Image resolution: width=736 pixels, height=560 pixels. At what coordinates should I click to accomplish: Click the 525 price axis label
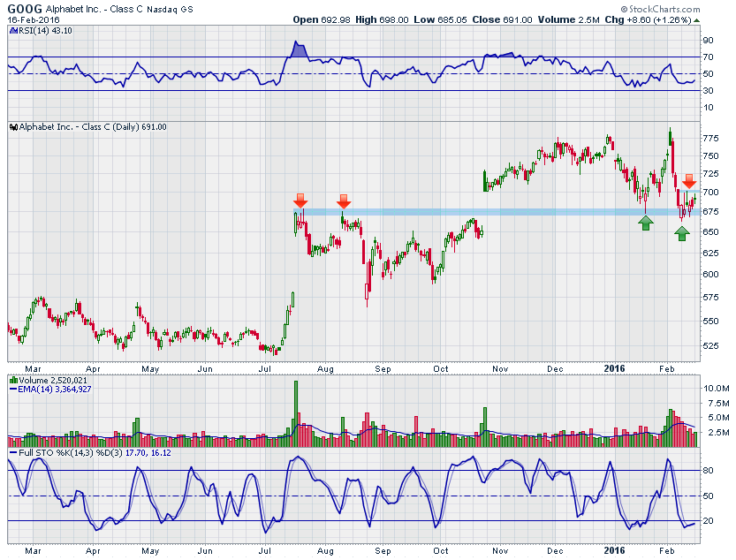pyautogui.click(x=710, y=346)
